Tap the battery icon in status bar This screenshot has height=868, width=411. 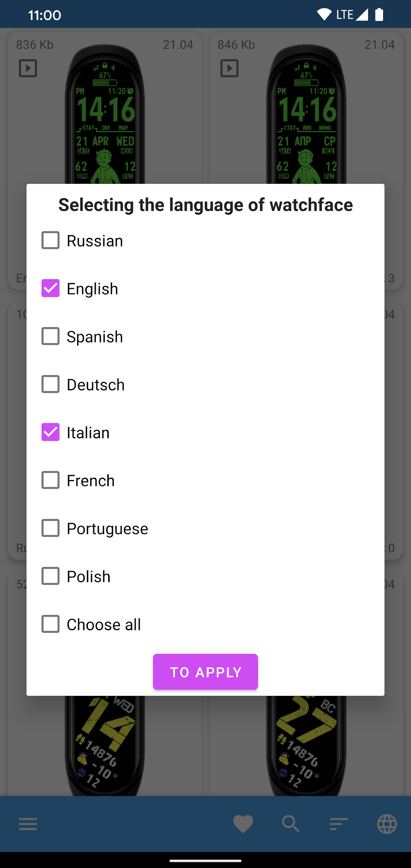pyautogui.click(x=379, y=15)
